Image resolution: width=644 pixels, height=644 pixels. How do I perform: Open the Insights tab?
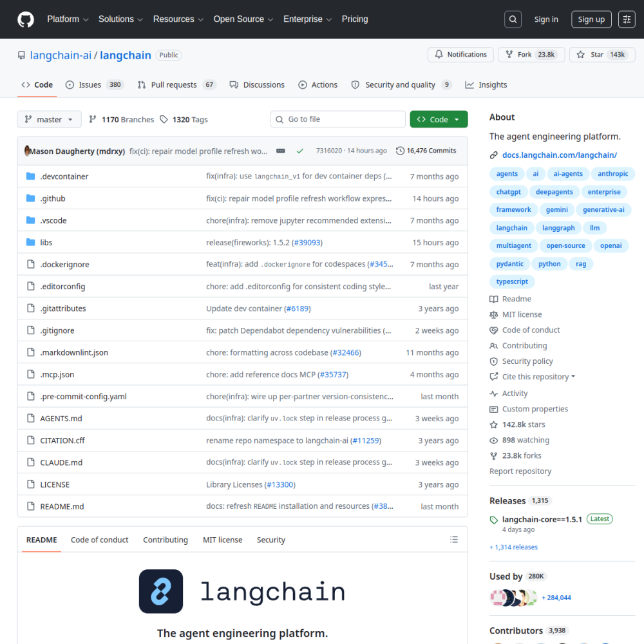pos(486,84)
